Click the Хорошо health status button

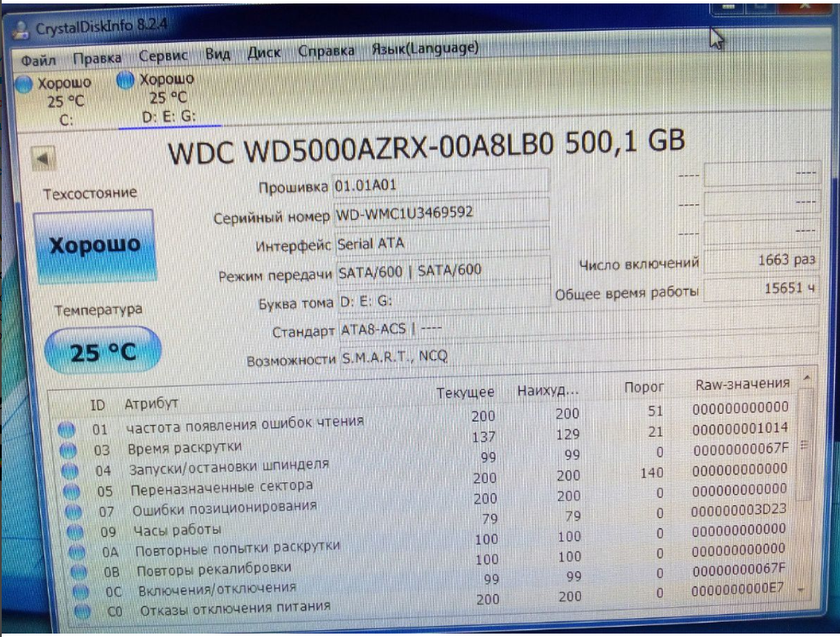[95, 245]
